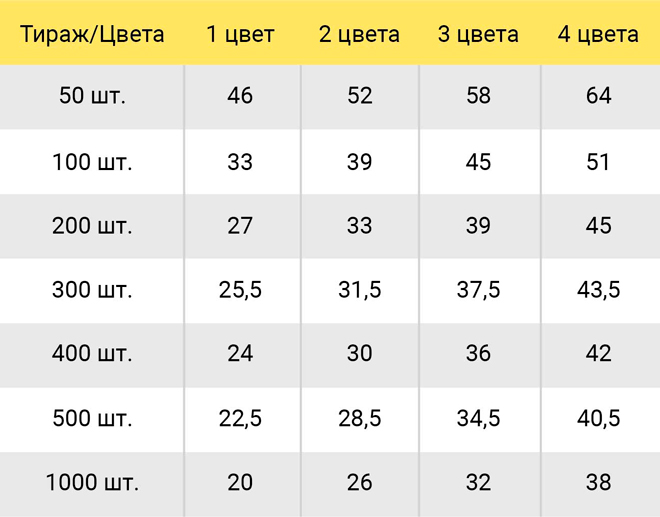Select price 46 for 50 шт.
This screenshot has width=660, height=517.
click(x=240, y=95)
